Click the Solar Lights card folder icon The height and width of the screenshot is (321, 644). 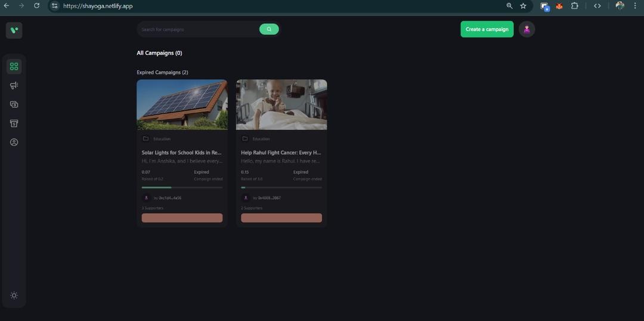145,138
